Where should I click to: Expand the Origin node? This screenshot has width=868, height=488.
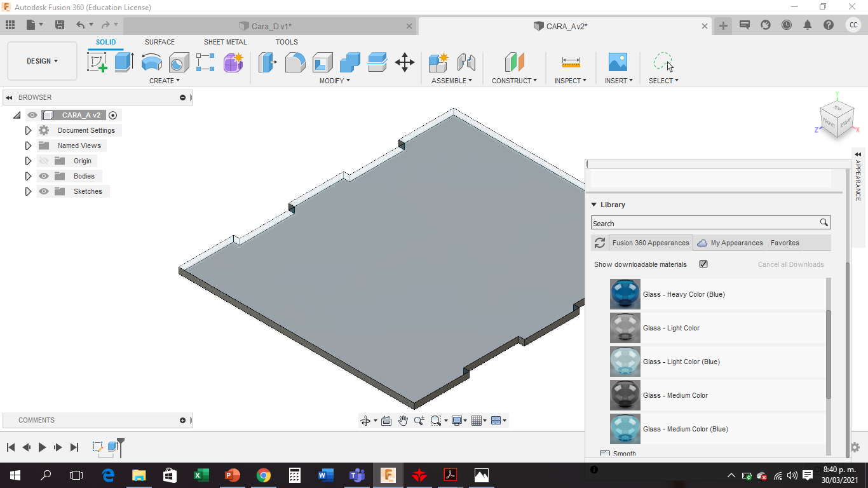28,161
